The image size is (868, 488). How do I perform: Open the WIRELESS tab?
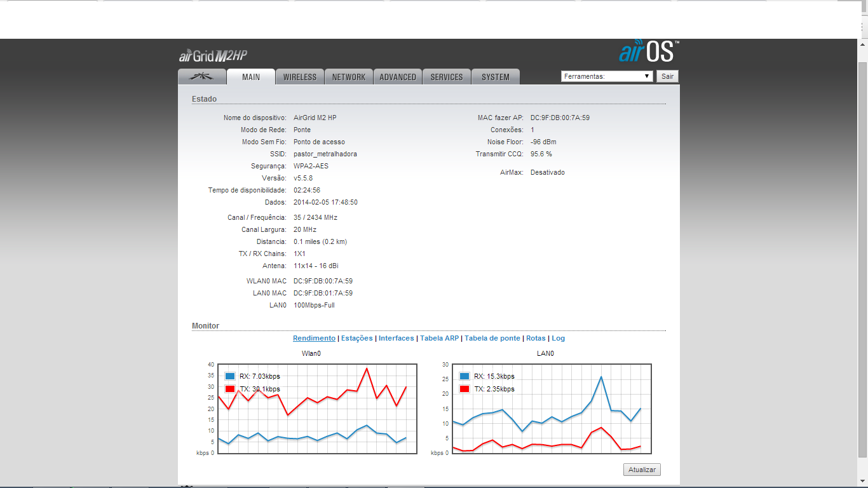pyautogui.click(x=300, y=77)
